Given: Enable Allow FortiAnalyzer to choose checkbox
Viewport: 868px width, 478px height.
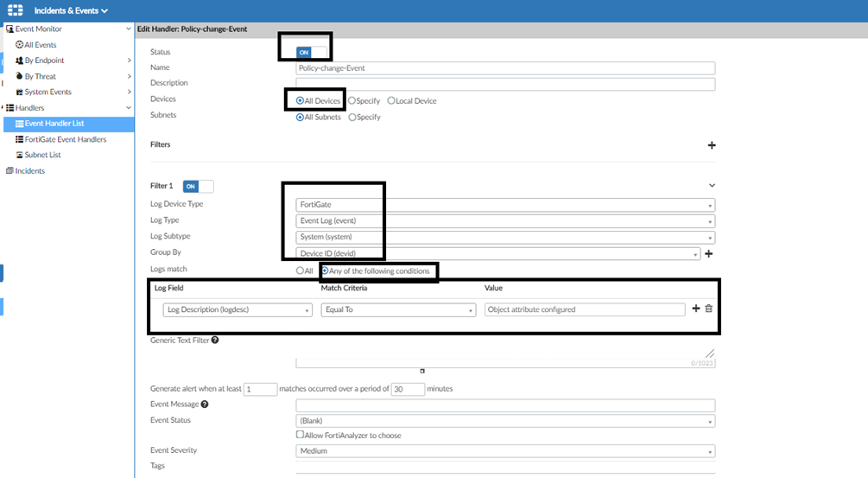Looking at the screenshot, I should click(300, 435).
